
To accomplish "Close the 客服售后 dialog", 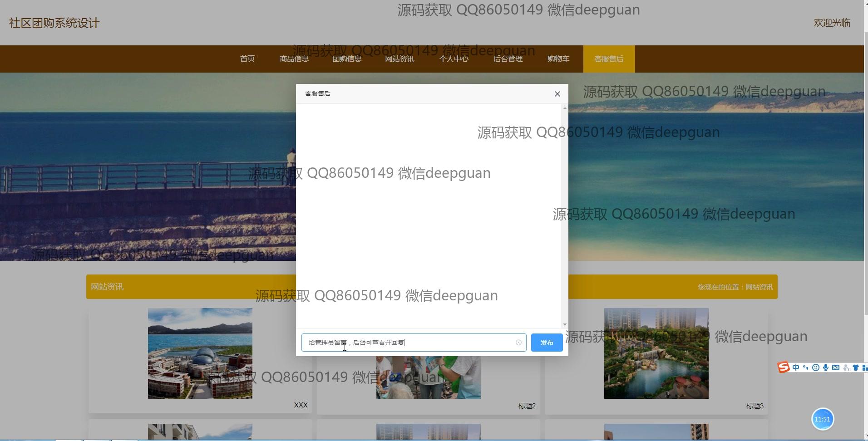I will coord(557,94).
